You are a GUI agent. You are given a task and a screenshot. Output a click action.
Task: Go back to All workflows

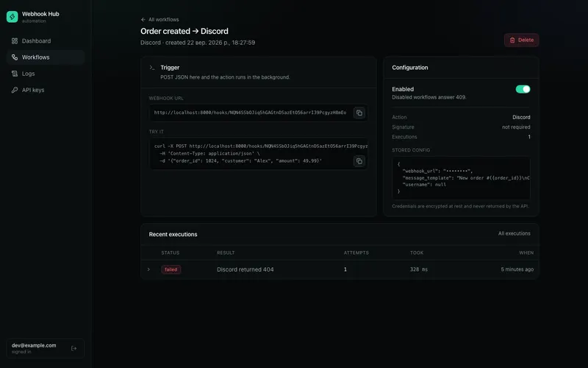pos(159,20)
